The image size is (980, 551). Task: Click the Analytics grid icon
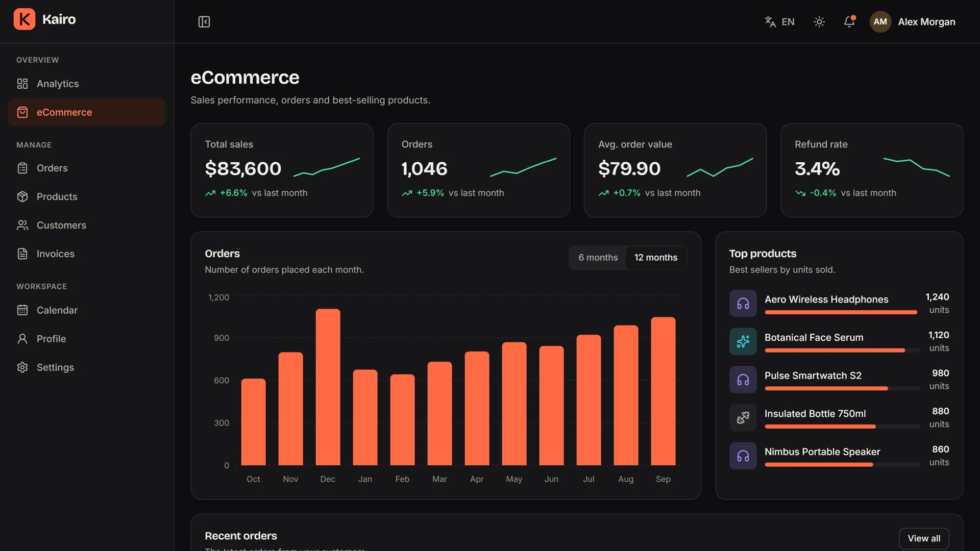point(22,84)
